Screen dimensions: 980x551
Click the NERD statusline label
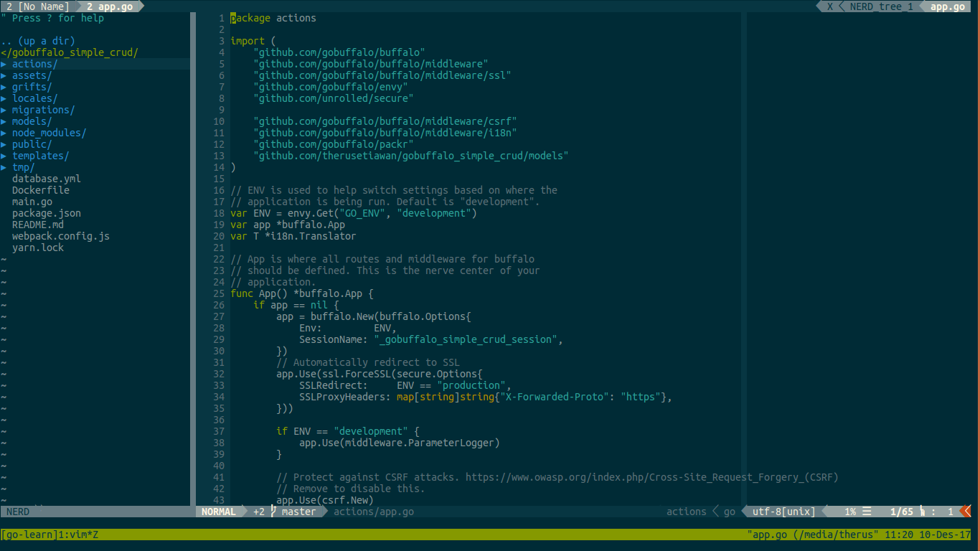click(18, 512)
